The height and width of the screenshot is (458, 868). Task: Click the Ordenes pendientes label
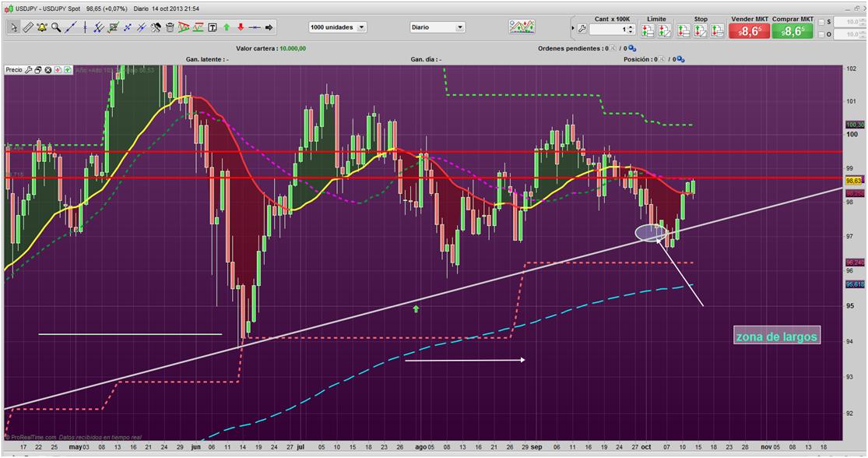(570, 49)
